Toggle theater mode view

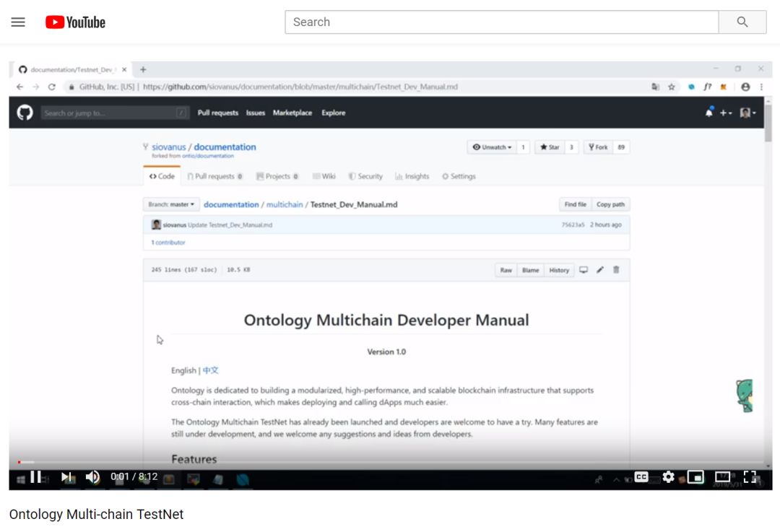(722, 477)
